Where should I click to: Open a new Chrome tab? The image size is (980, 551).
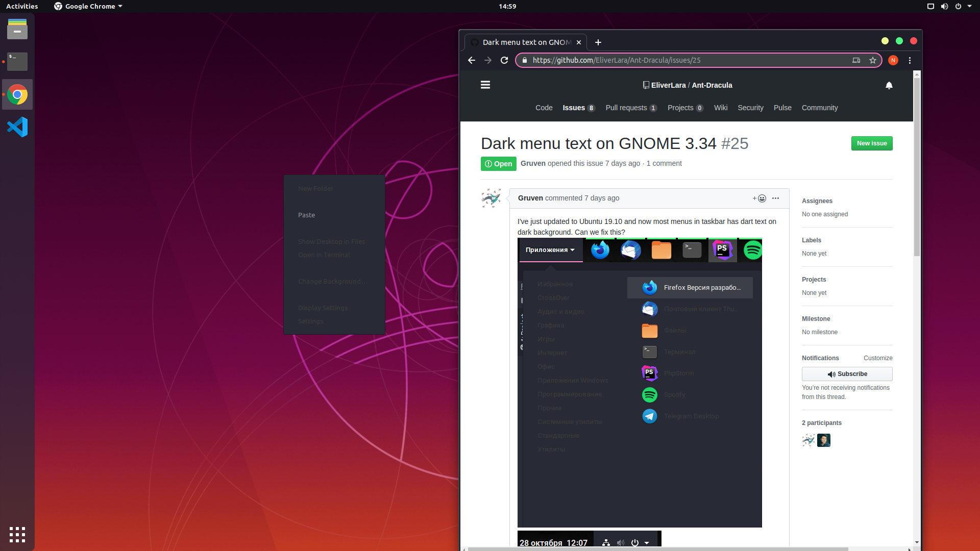point(598,42)
